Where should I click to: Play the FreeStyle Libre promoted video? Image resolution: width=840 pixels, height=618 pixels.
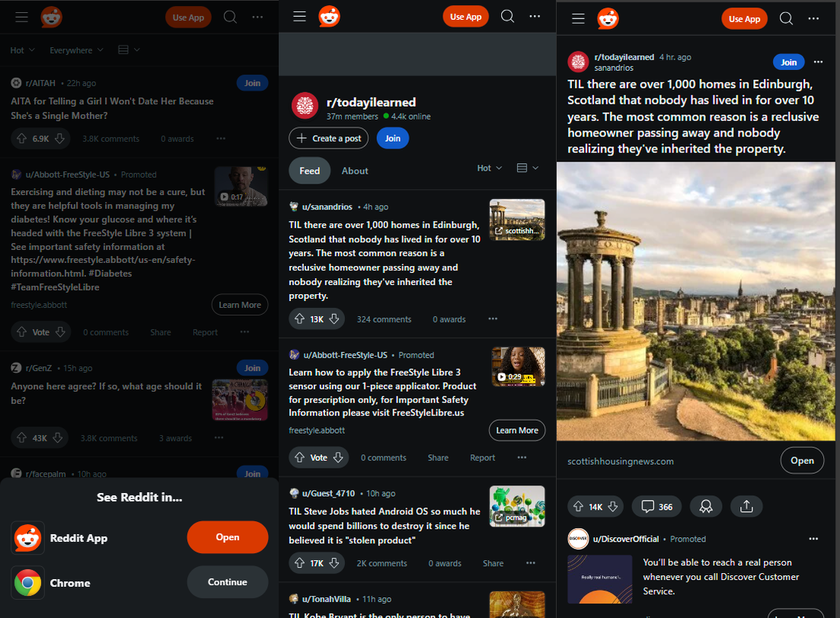tap(502, 376)
